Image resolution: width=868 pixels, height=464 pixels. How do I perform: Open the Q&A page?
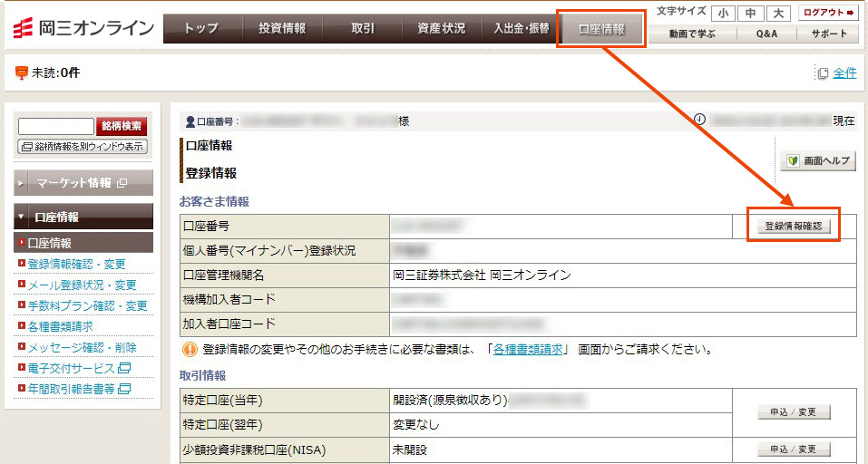[x=766, y=34]
